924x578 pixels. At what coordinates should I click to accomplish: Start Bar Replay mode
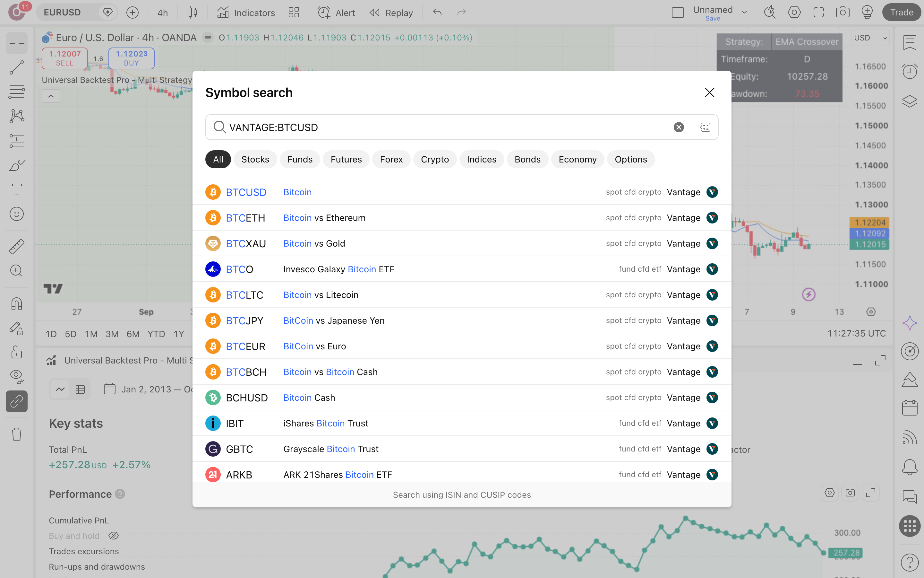391,13
